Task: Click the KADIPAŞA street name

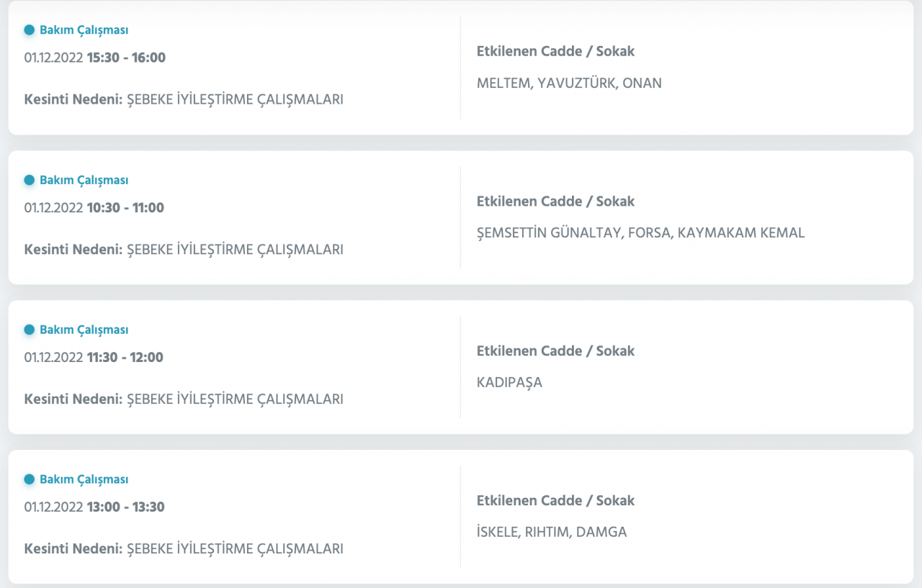Action: [509, 382]
